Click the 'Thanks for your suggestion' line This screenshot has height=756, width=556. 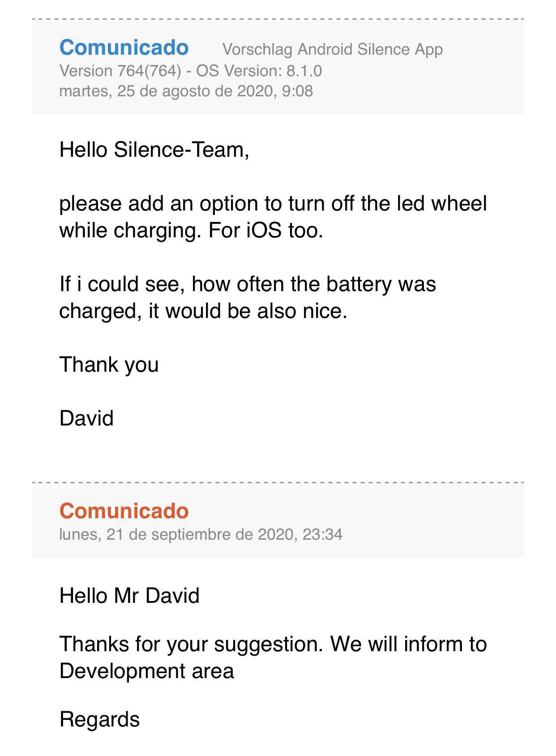point(273,644)
